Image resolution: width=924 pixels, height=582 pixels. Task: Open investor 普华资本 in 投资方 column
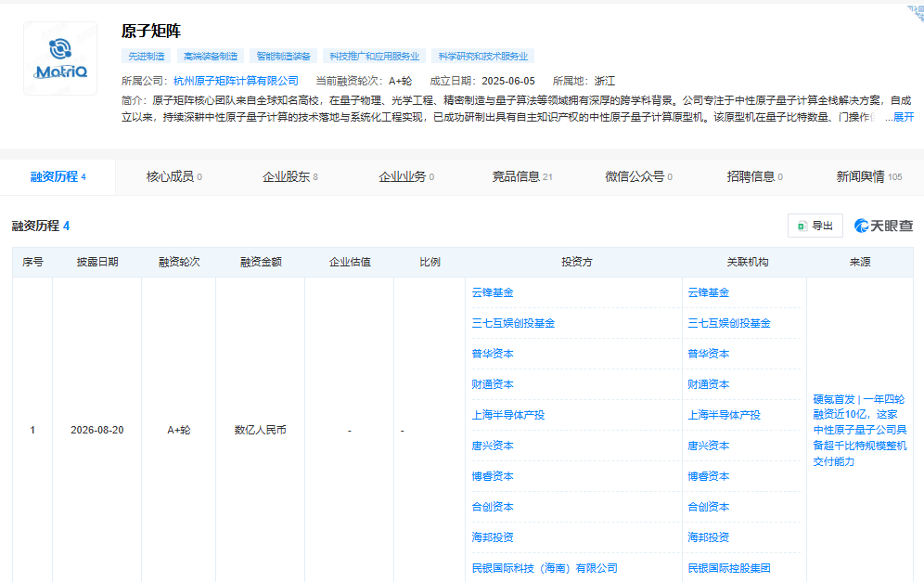(493, 354)
